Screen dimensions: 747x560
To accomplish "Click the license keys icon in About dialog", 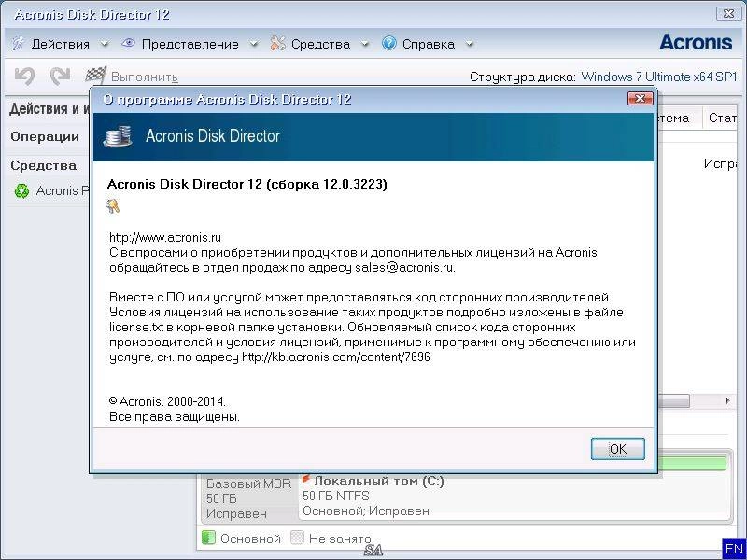I will (112, 205).
